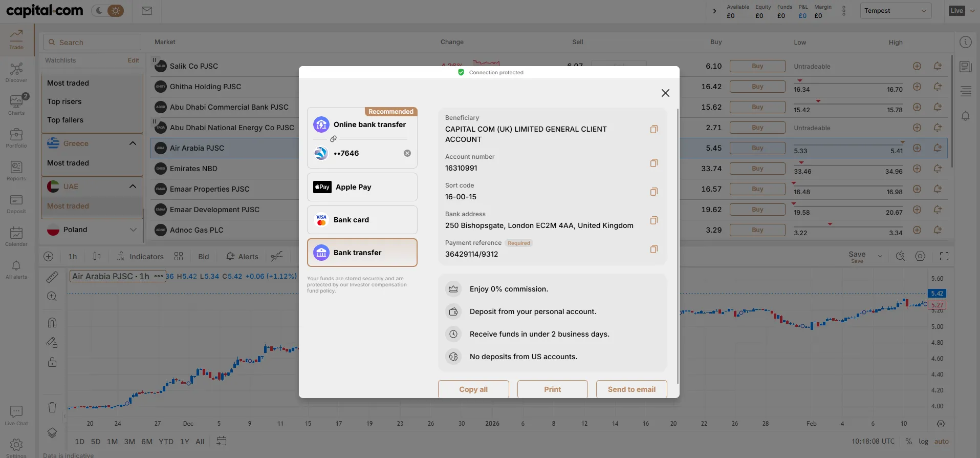The image size is (980, 458).
Task: Open the Tempest account dropdown
Action: coord(896,11)
